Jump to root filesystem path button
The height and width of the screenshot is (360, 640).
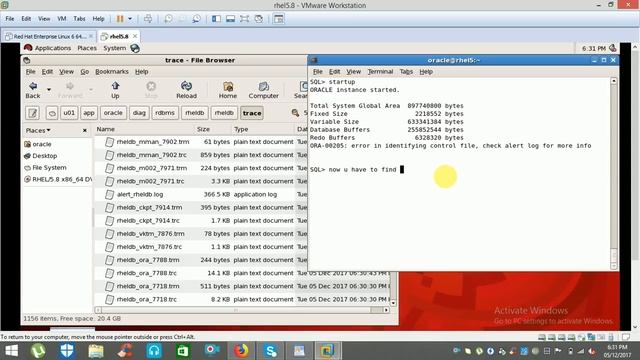coord(52,113)
